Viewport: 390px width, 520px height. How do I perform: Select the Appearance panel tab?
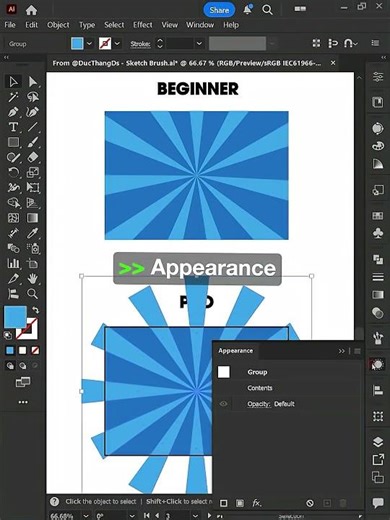pos(236,351)
